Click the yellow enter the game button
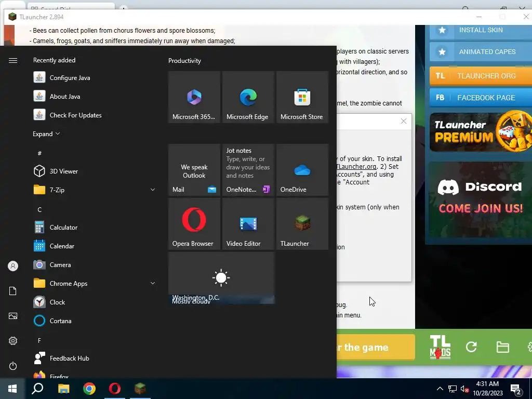 376,347
